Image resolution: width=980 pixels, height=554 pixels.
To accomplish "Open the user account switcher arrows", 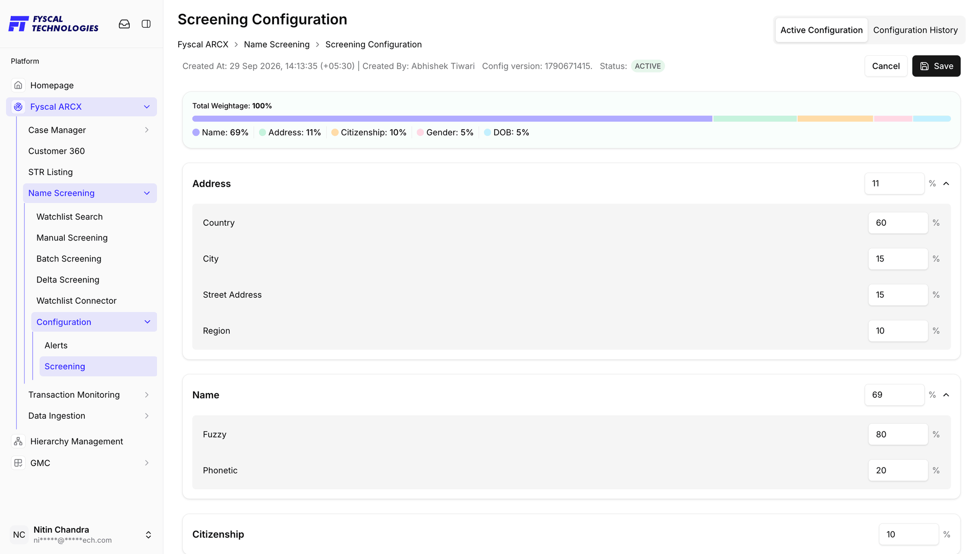I will 149,535.
